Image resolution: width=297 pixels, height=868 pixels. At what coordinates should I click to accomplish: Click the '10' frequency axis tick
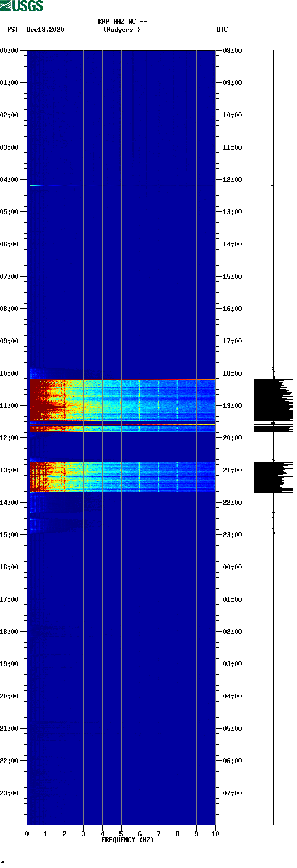click(x=215, y=834)
